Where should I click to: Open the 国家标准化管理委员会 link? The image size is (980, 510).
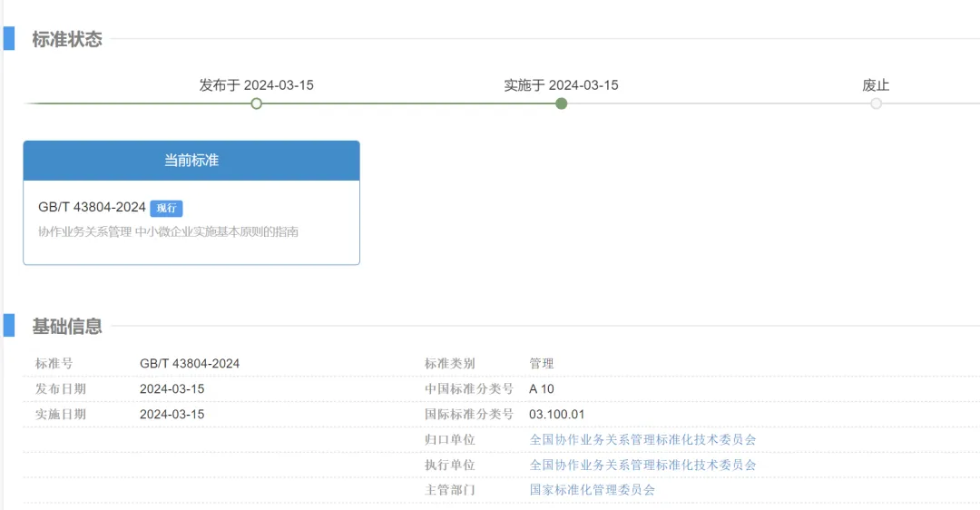click(x=592, y=490)
